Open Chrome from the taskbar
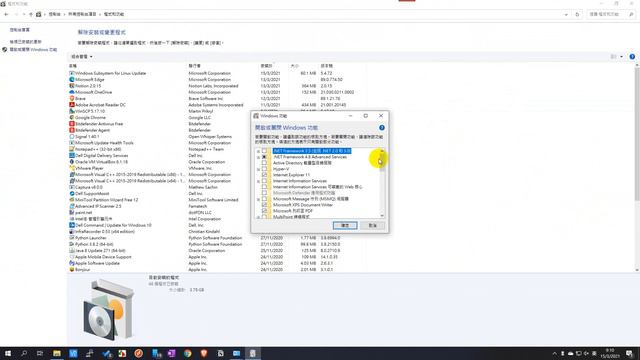 [187, 353]
